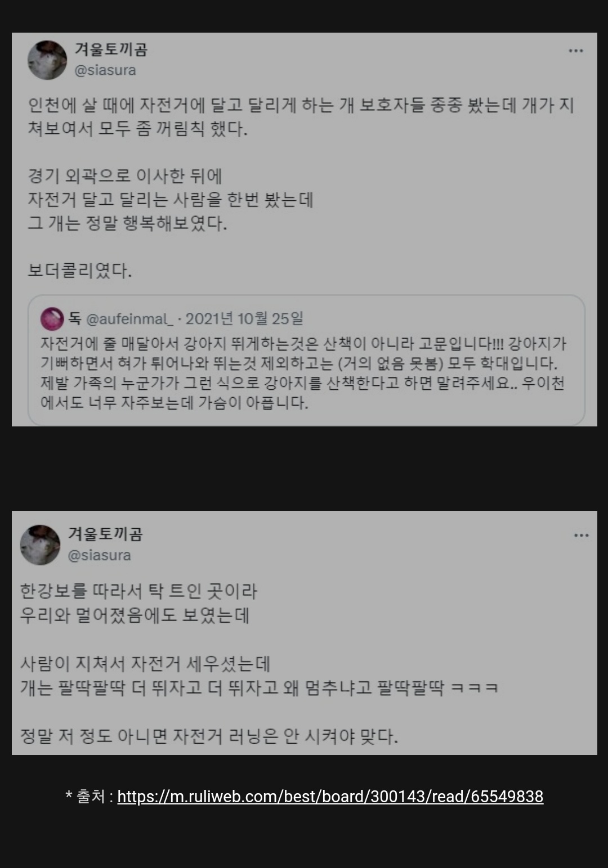Screen dimensions: 608x868
Task: Click 겨울토끼곰's profile avatar on the second tweet
Action: coord(41,545)
